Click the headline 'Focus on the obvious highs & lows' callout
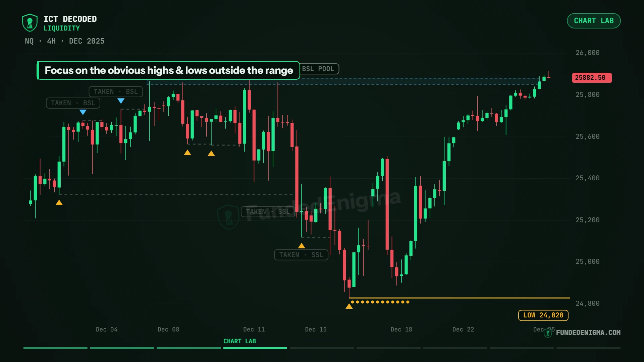Viewport: 644px width, 362px height. pos(169,70)
